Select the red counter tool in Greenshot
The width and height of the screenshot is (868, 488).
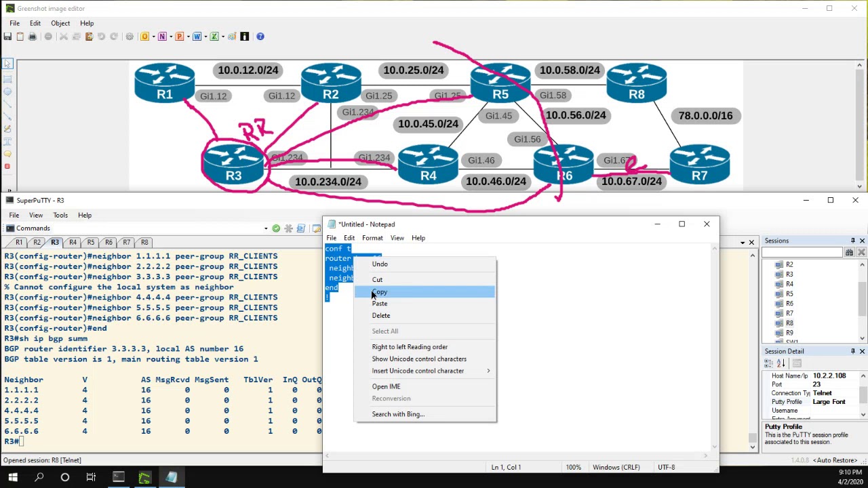tap(7, 166)
